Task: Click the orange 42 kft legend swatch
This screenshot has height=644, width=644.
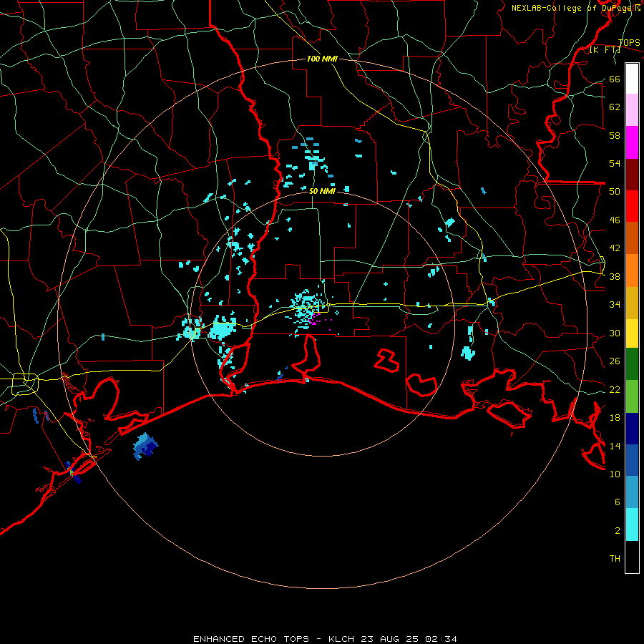Action: point(632,270)
